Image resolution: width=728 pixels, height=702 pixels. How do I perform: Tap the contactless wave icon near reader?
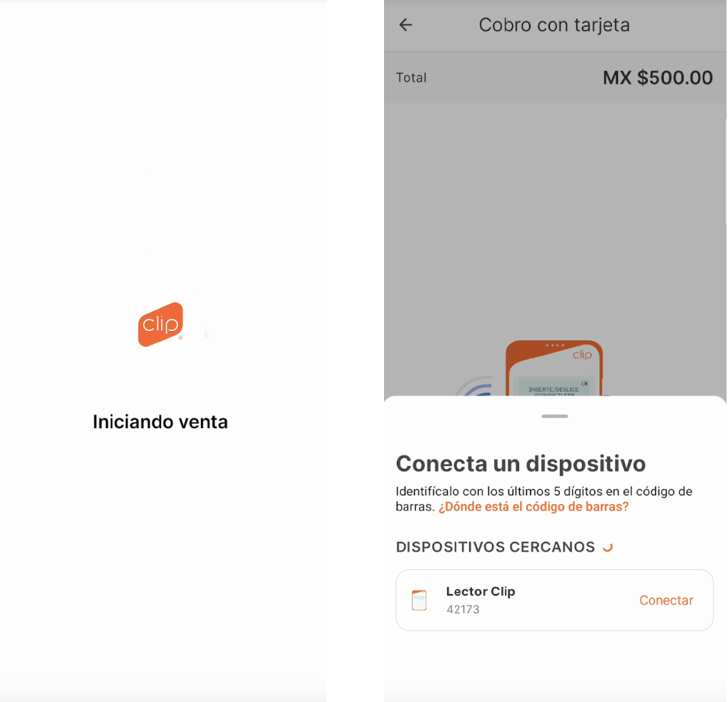coord(476,386)
